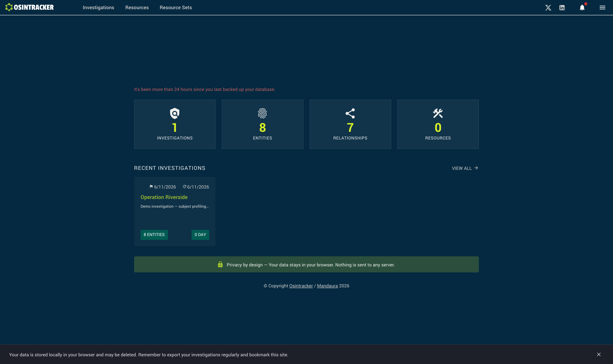This screenshot has width=613, height=364.
Task: Open the Resource Sets nav item
Action: pyautogui.click(x=176, y=8)
